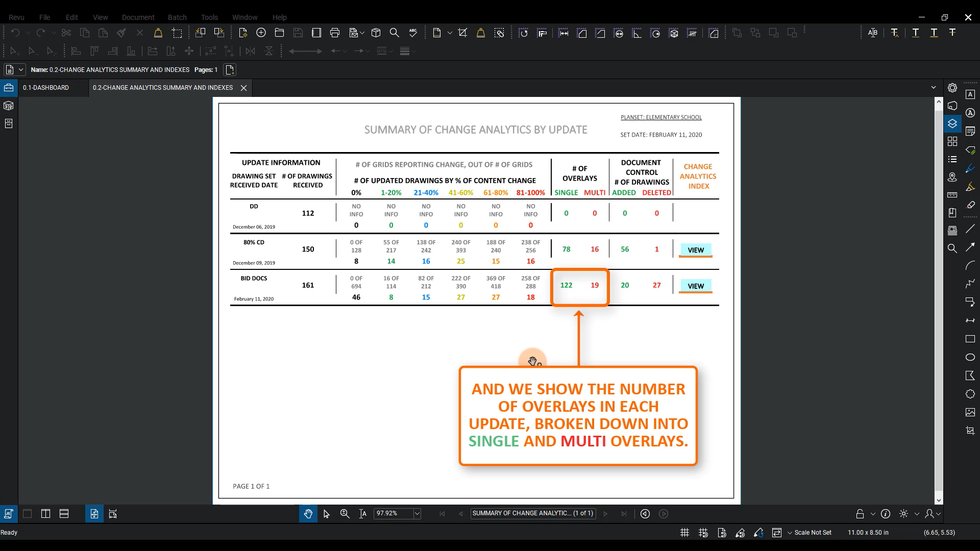
Task: Switch to the 0.1-DASHBOARD tab
Action: tap(46, 88)
